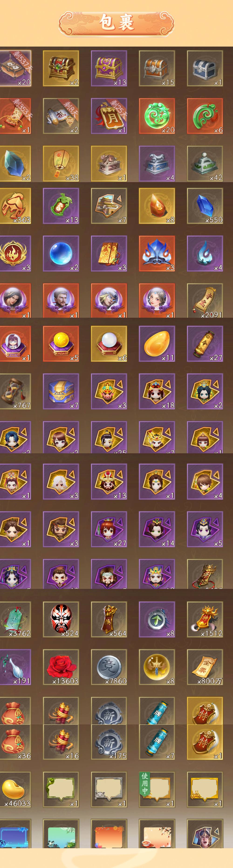Tap the sky lantern item x38
The image size is (233, 868).
pos(61,164)
